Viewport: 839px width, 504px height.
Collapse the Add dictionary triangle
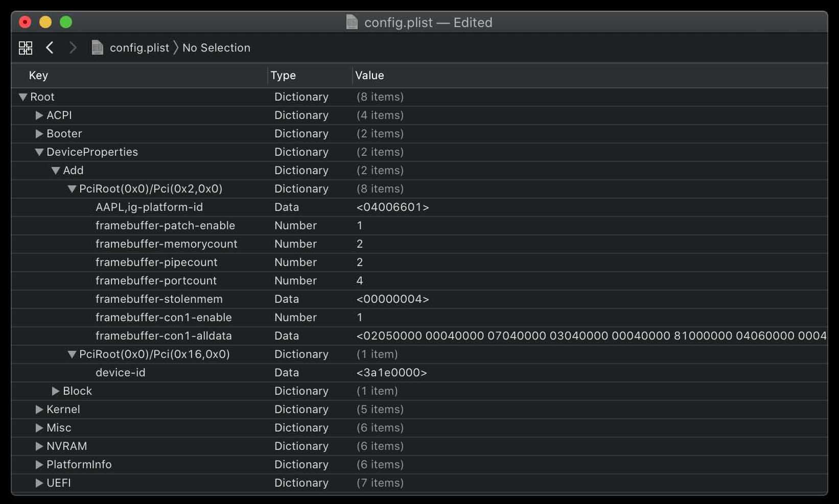(x=56, y=171)
